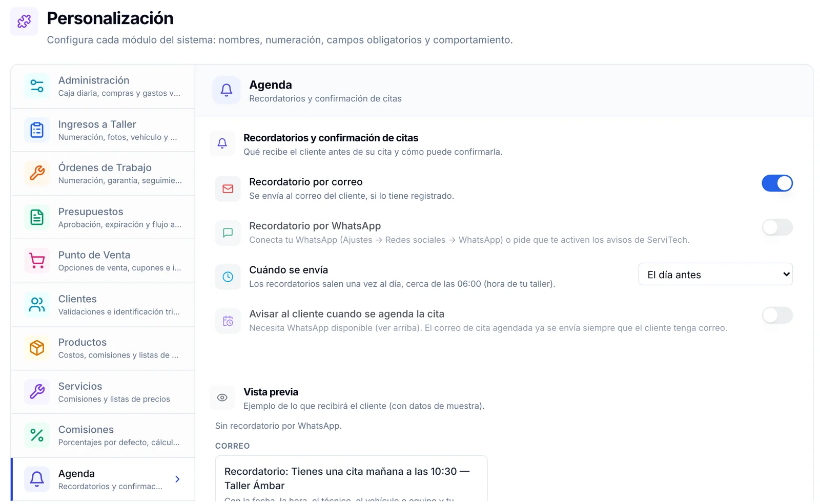Go to Punto de Venta settings

click(x=102, y=261)
